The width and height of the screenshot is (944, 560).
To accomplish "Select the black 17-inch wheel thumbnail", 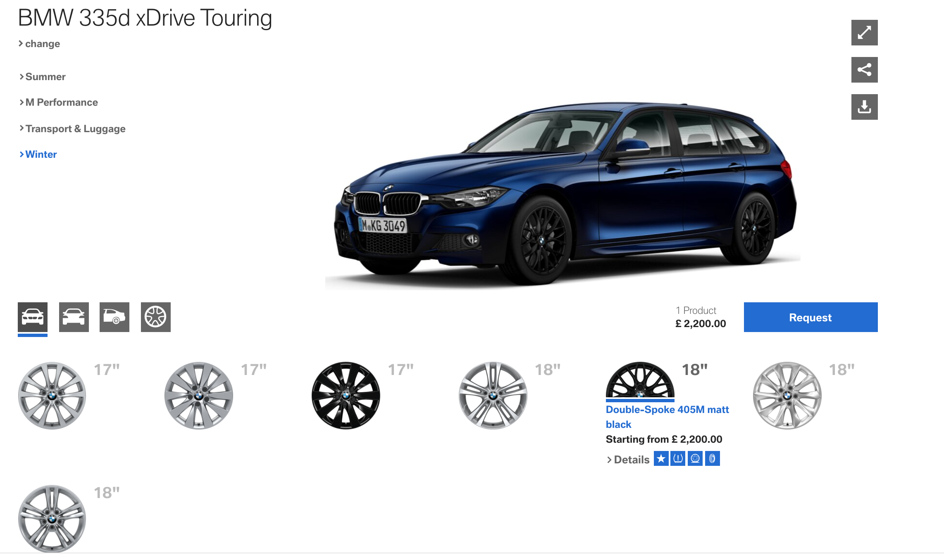I will (x=346, y=396).
